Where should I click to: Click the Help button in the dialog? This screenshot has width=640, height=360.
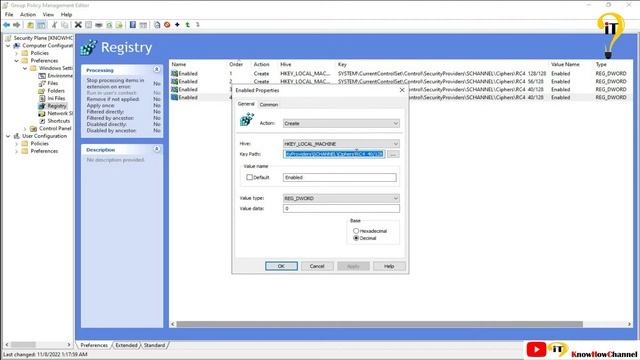(x=389, y=266)
